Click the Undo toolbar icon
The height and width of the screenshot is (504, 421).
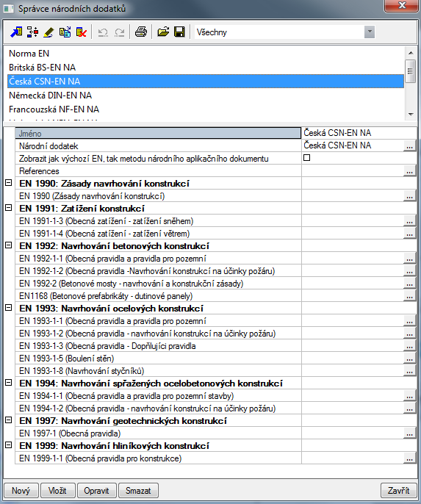(103, 32)
